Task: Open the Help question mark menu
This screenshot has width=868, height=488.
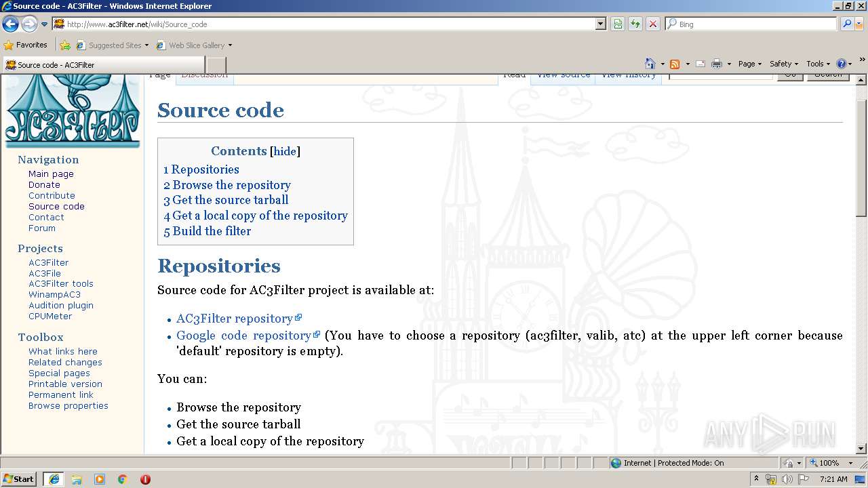Action: click(844, 64)
